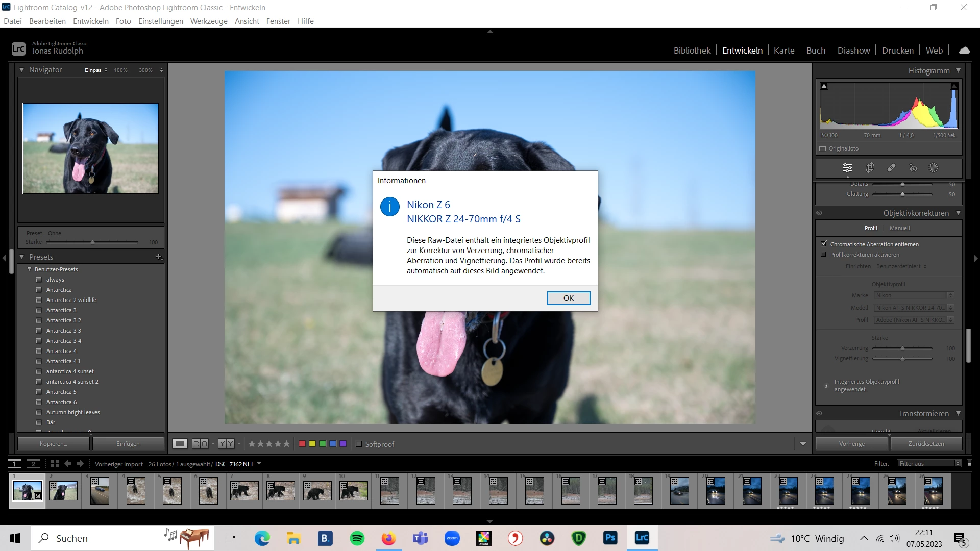Viewport: 980px width, 551px height.
Task: Click the edit sliders icon
Action: [847, 168]
